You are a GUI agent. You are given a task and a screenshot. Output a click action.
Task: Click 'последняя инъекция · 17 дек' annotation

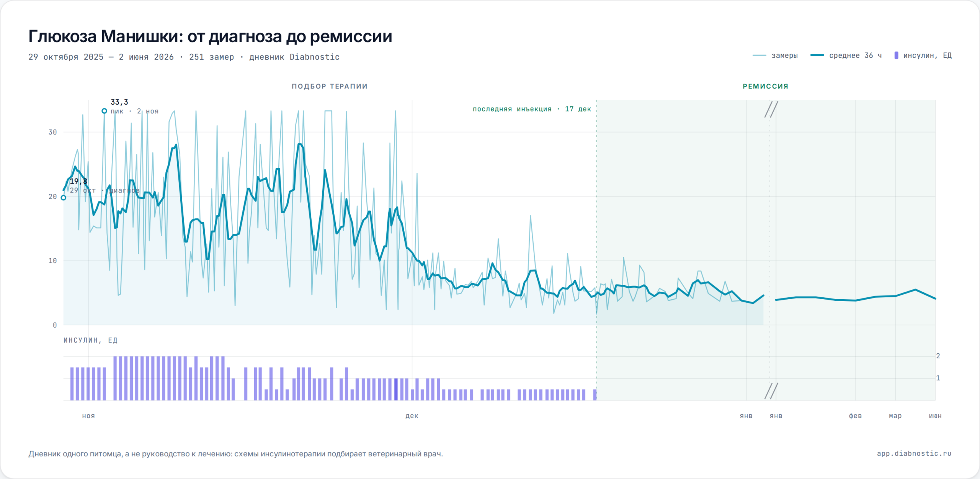point(532,109)
